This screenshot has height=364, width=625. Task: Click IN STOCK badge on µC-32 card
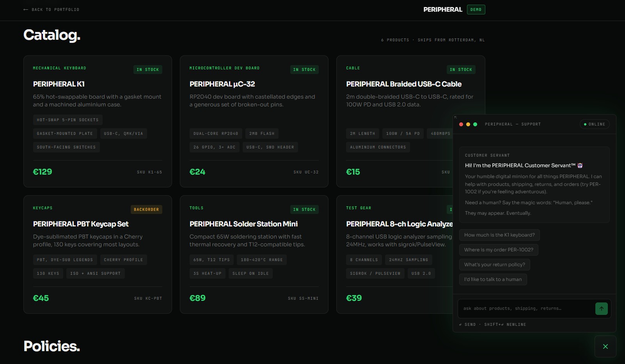pos(304,70)
